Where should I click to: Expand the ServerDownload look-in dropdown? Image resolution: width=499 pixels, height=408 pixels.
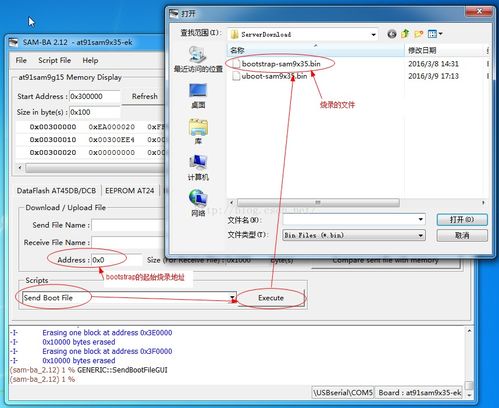[x=373, y=34]
